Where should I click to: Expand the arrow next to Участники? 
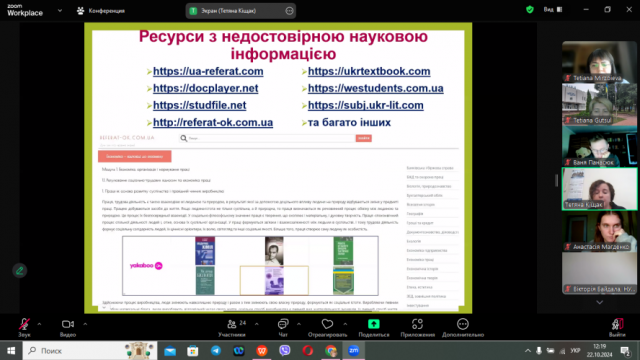pos(256,324)
